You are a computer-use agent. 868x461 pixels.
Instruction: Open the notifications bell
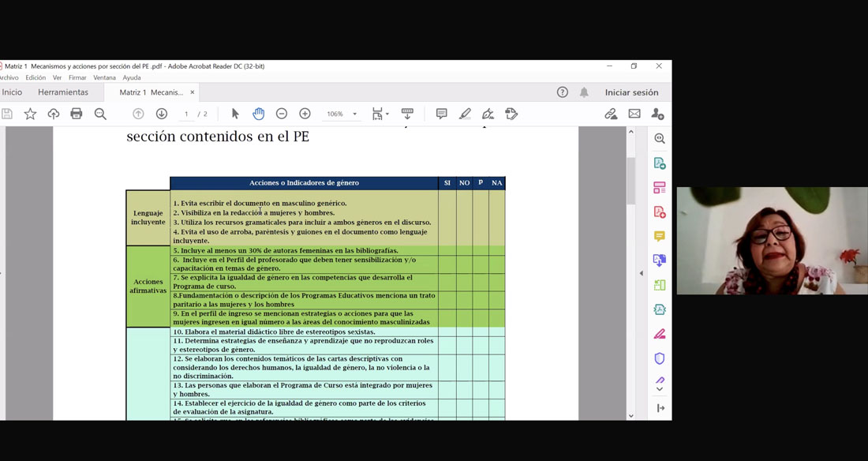tap(584, 92)
